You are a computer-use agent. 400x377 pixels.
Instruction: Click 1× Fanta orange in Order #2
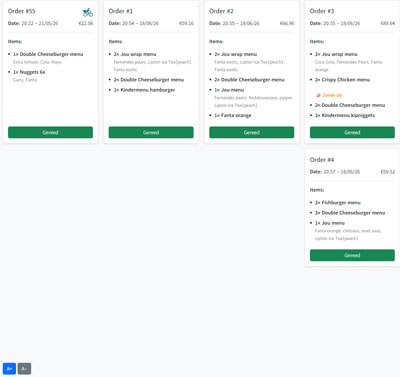(x=233, y=115)
